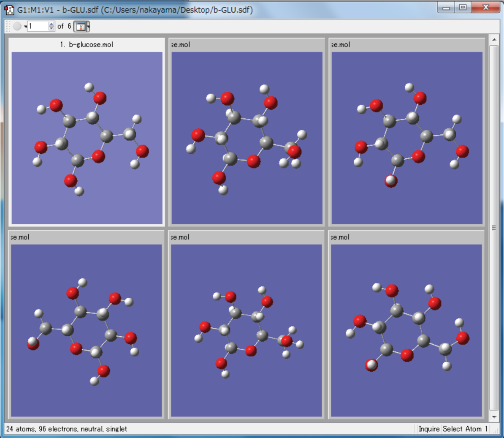Click Select Atom 1 in status bar

[465, 429]
